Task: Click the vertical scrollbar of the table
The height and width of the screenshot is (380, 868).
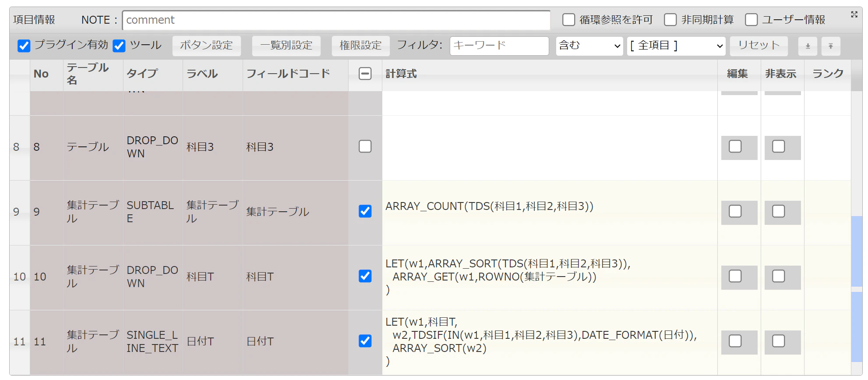Action: pos(857,233)
